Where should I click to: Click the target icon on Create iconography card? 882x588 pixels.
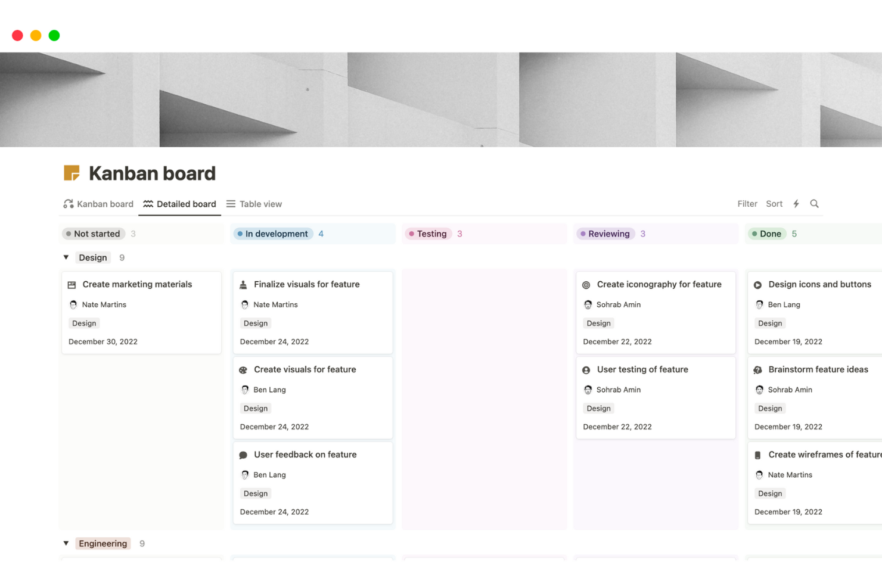[587, 284]
